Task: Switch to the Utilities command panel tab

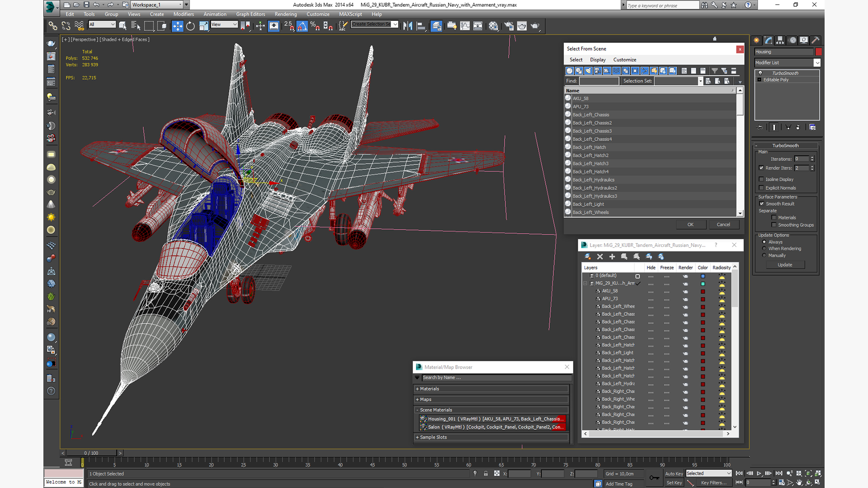Action: pos(816,40)
